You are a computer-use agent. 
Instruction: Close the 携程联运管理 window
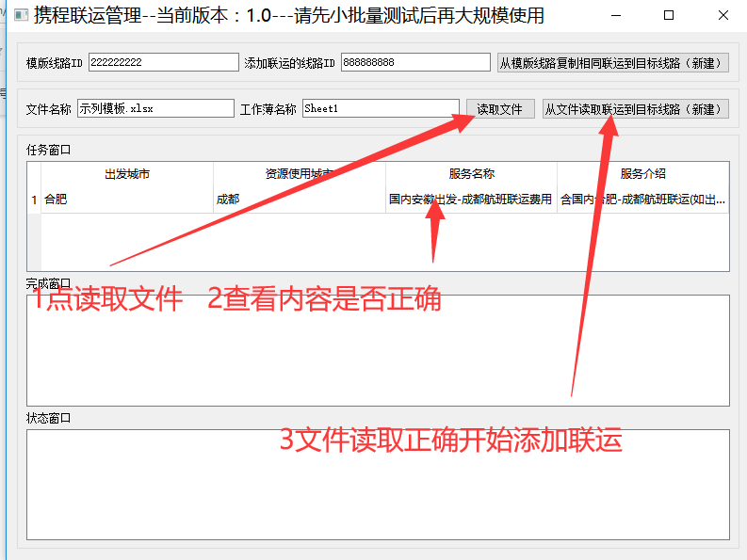pos(723,16)
